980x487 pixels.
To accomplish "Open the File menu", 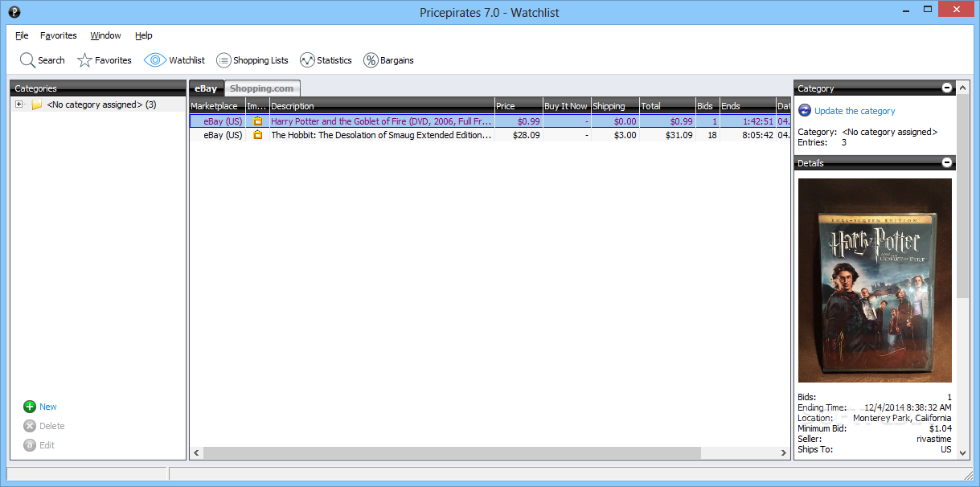I will point(22,35).
